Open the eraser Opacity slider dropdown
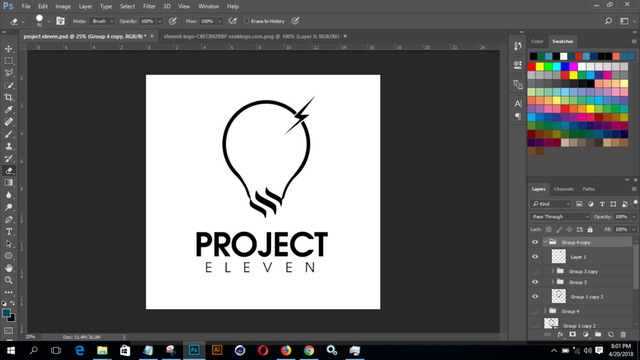Image resolution: width=640 pixels, height=360 pixels. (x=160, y=21)
